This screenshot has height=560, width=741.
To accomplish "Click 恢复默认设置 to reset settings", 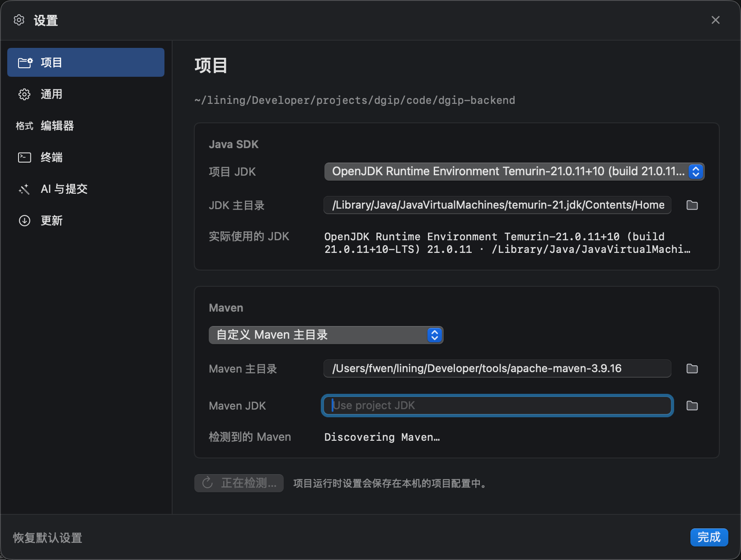I will click(x=47, y=538).
